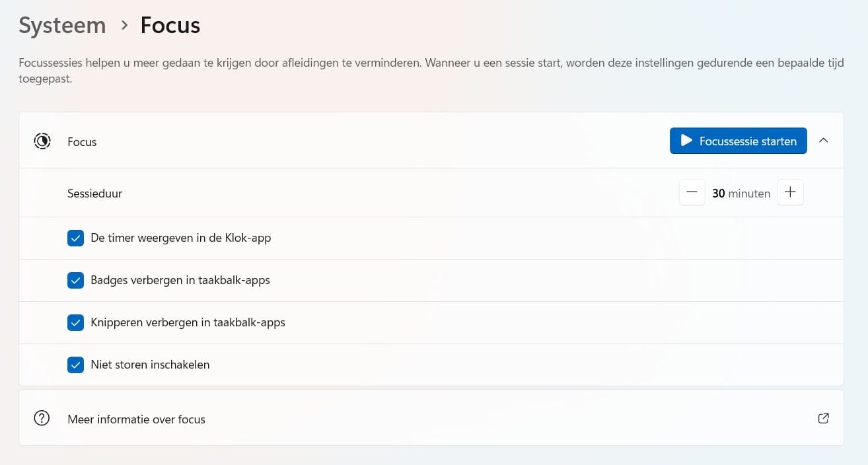Select the Sessieduur row label
The width and height of the screenshot is (868, 465).
[x=94, y=193]
